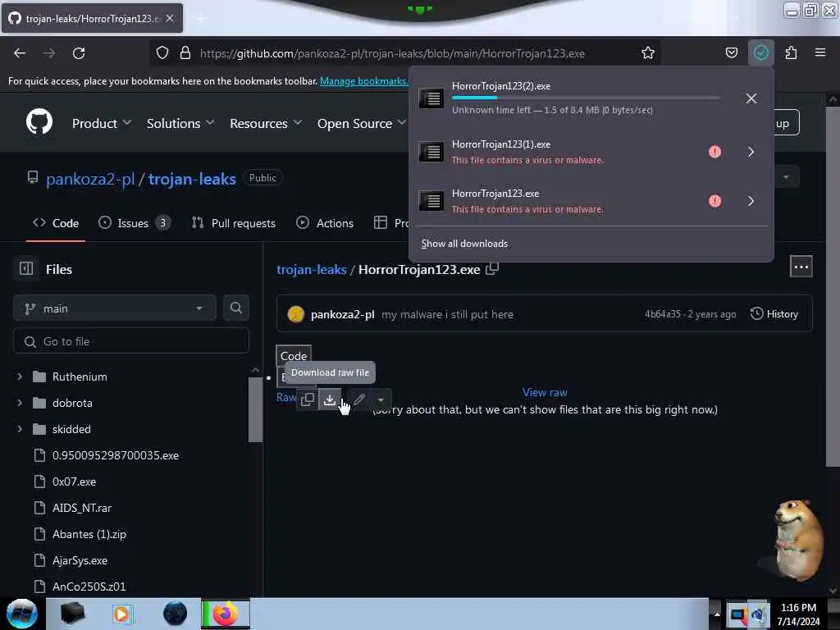Image resolution: width=840 pixels, height=630 pixels.
Task: Click the Download raw file icon
Action: 330,399
